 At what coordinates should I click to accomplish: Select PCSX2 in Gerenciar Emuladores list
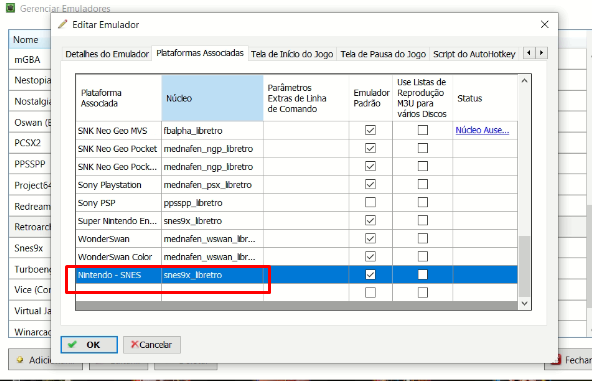(30, 143)
